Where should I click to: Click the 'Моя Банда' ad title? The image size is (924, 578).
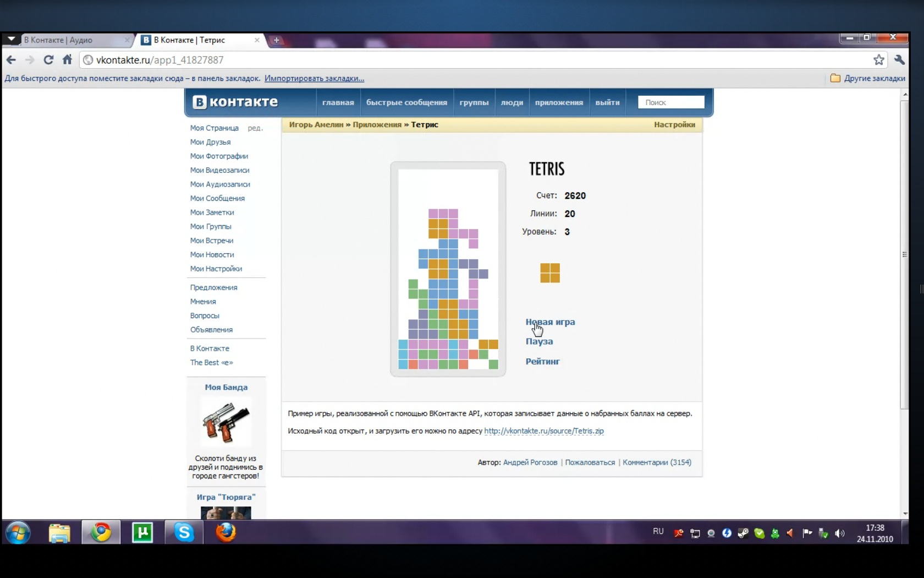coord(226,387)
